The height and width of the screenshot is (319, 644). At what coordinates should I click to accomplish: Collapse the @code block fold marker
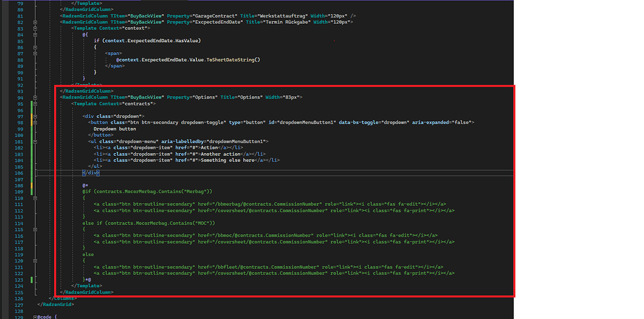pyautogui.click(x=35, y=317)
